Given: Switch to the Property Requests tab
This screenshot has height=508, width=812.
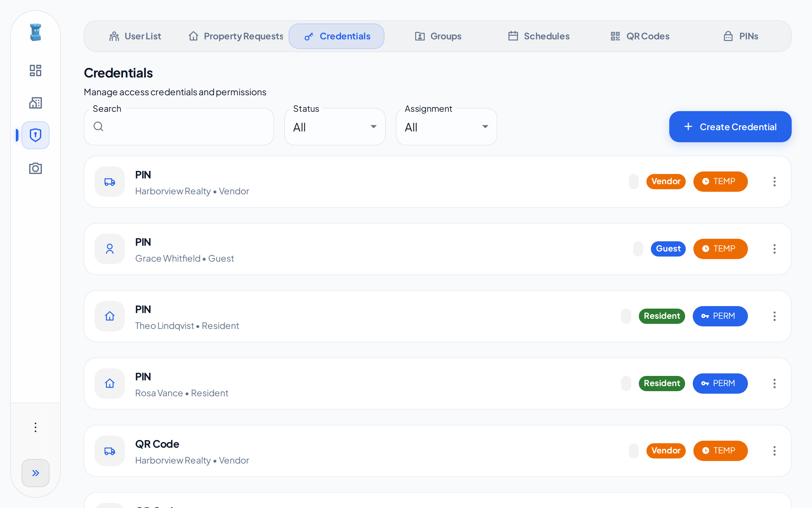Looking at the screenshot, I should click(236, 36).
